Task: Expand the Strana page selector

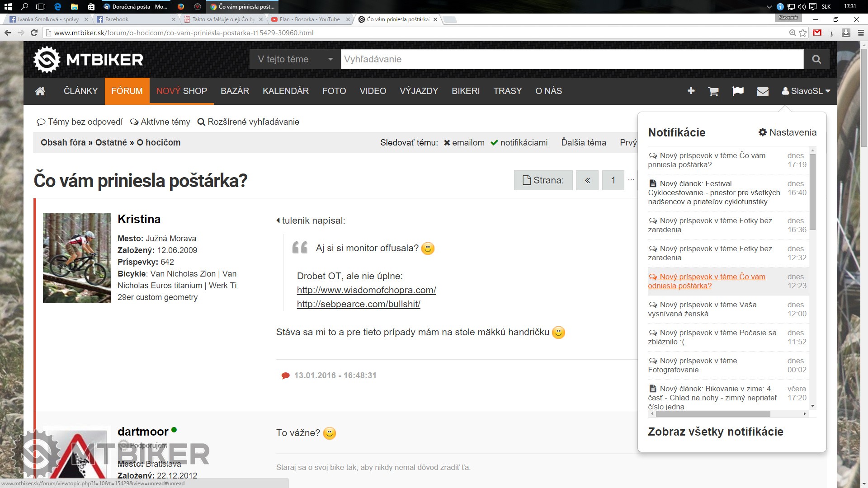Action: [x=543, y=180]
